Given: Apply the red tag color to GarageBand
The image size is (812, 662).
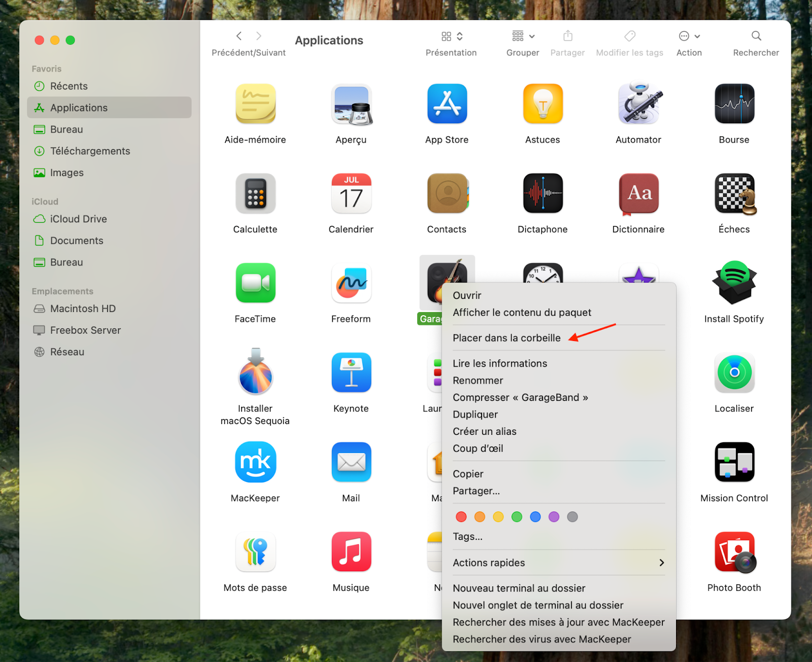Looking at the screenshot, I should 461,517.
